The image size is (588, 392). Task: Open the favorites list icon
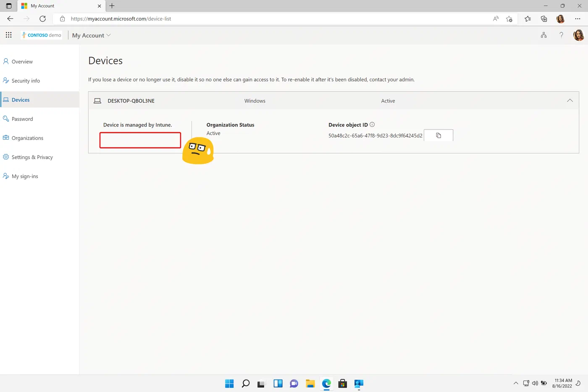pyautogui.click(x=528, y=18)
